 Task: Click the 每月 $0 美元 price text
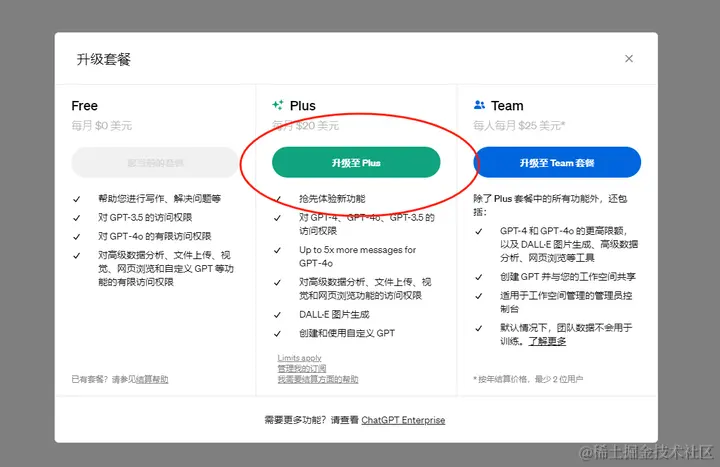pos(101,125)
